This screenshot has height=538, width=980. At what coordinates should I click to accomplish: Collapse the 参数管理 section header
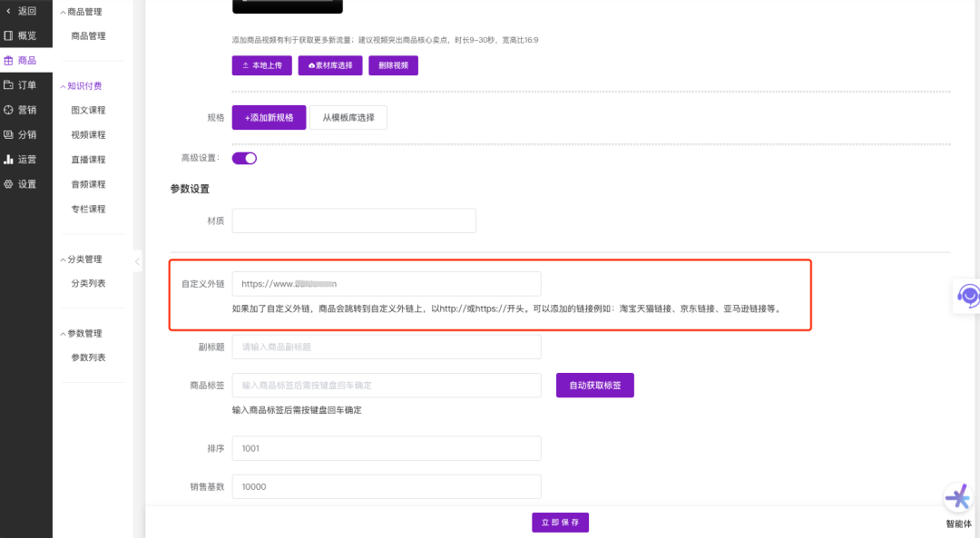tap(82, 334)
